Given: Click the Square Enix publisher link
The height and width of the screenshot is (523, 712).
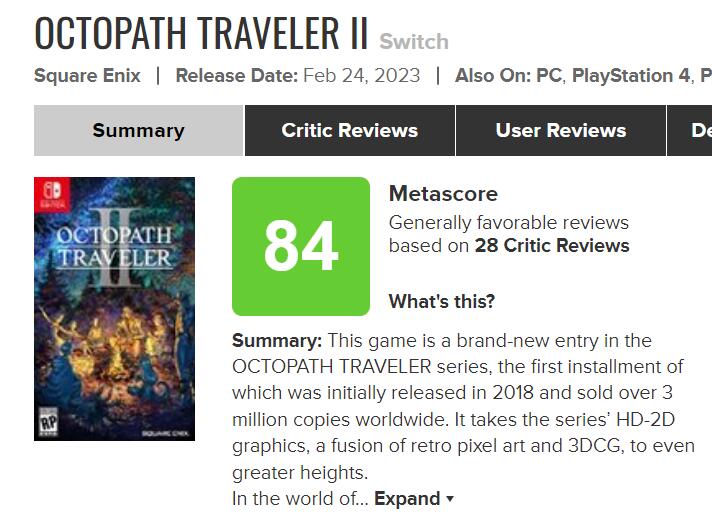Looking at the screenshot, I should click(x=87, y=76).
